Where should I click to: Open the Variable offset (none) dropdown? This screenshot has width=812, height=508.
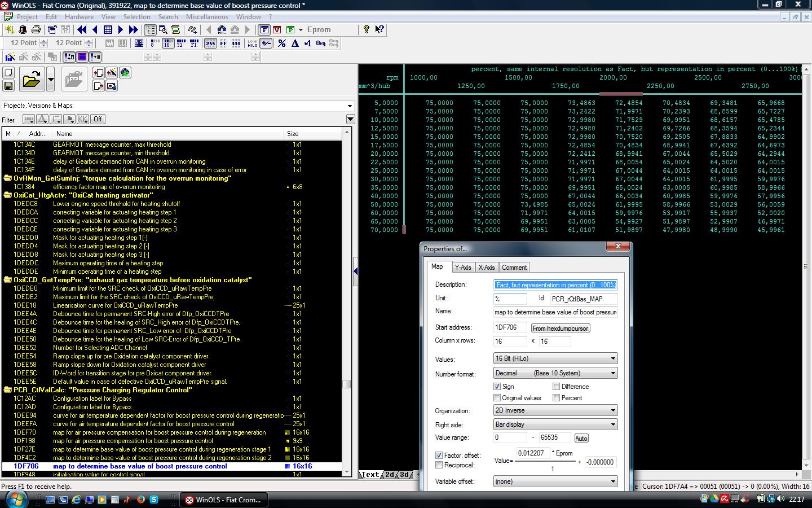(x=555, y=481)
